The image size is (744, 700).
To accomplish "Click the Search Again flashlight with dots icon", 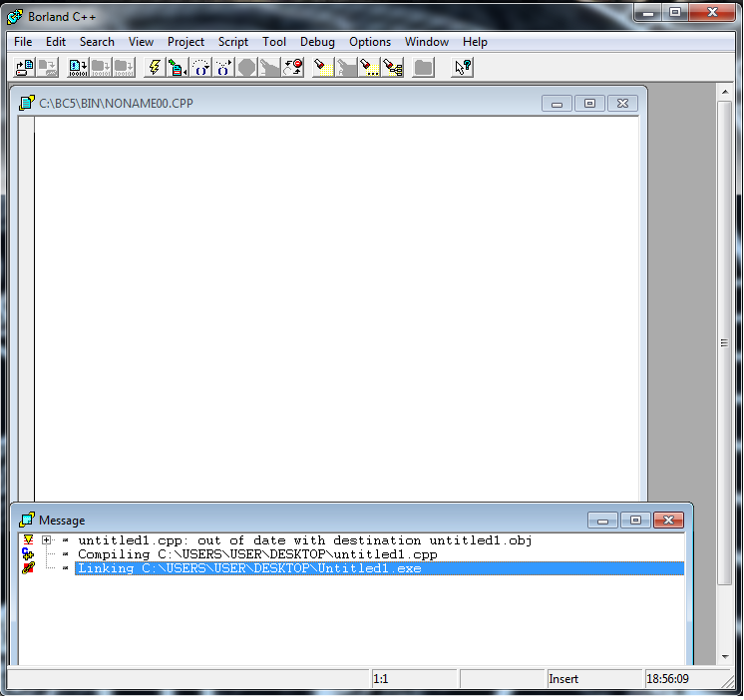I will coord(370,68).
